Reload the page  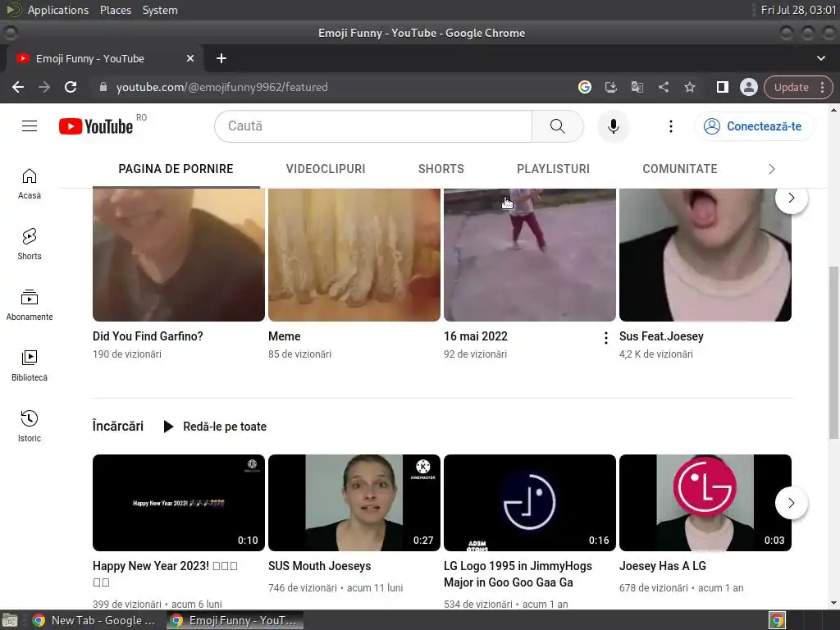pyautogui.click(x=71, y=87)
